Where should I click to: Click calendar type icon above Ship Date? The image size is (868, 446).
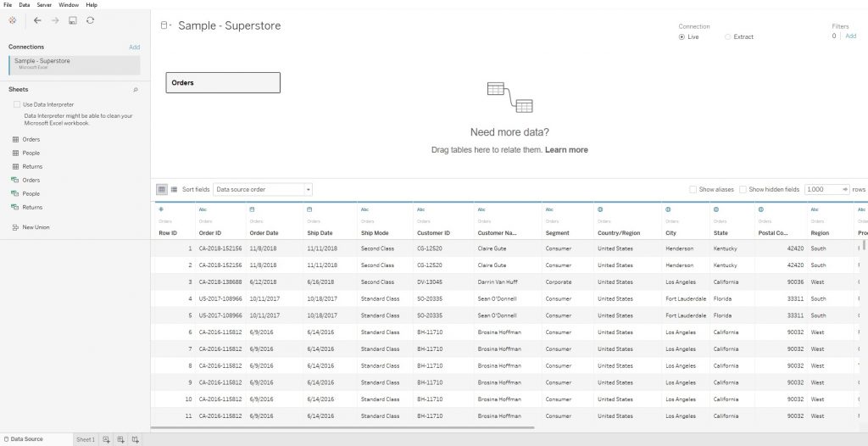tap(309, 209)
